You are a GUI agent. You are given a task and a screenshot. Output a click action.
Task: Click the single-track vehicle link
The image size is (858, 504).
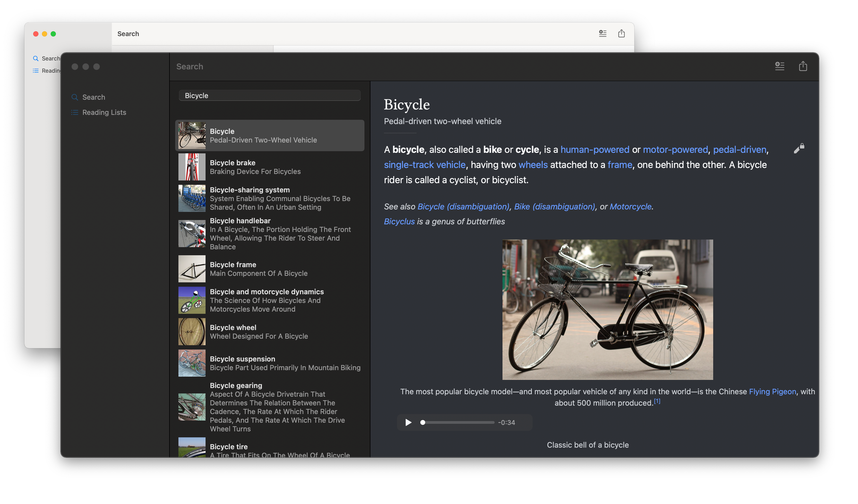point(424,165)
